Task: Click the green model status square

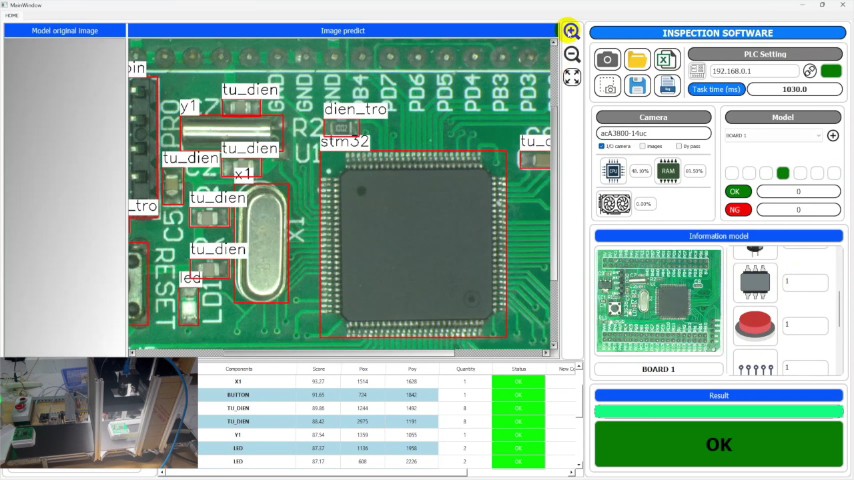Action: coord(783,173)
